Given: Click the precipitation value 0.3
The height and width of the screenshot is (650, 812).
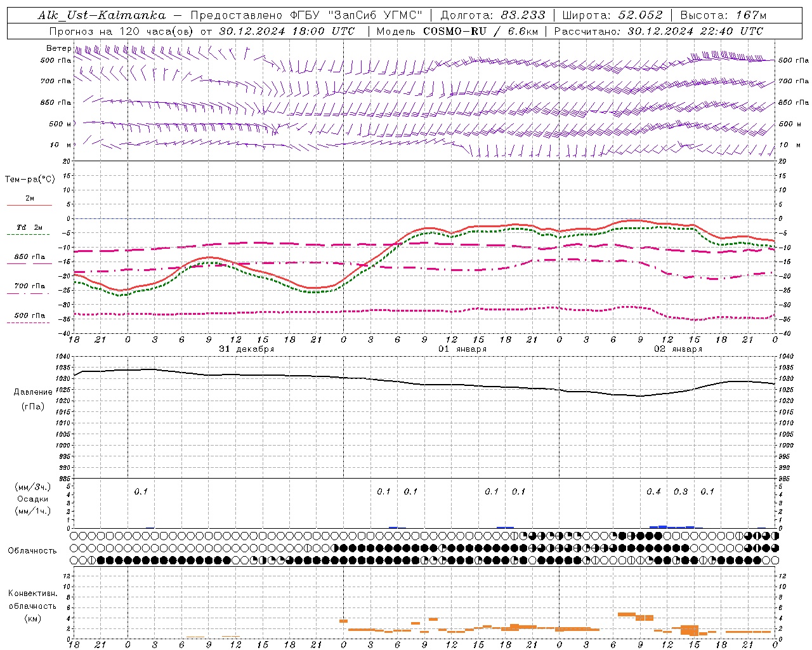Looking at the screenshot, I should point(681,491).
